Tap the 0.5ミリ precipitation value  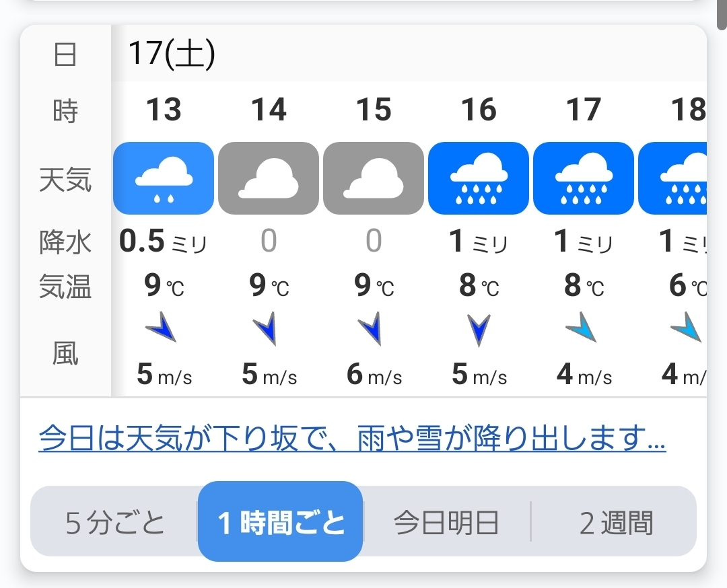coord(163,242)
